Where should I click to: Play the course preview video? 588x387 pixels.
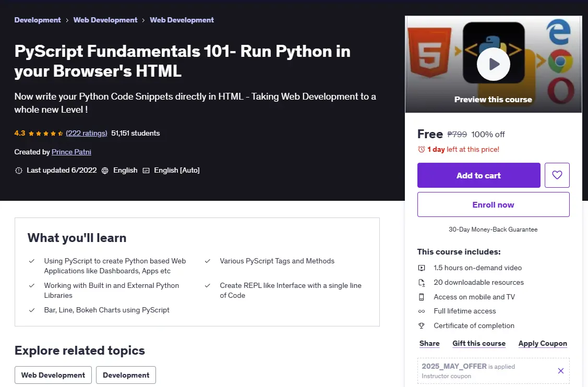[493, 64]
